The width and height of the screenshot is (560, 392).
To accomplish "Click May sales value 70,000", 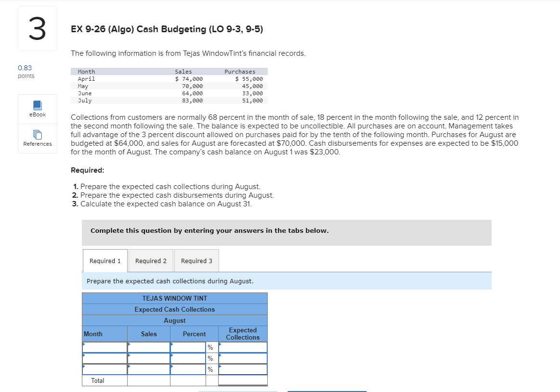I will pyautogui.click(x=192, y=86).
